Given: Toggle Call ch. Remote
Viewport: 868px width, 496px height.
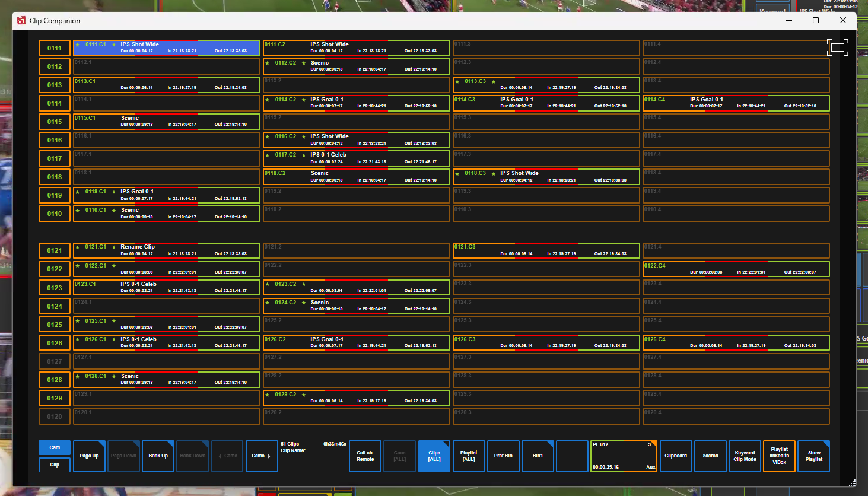Looking at the screenshot, I should (x=365, y=456).
